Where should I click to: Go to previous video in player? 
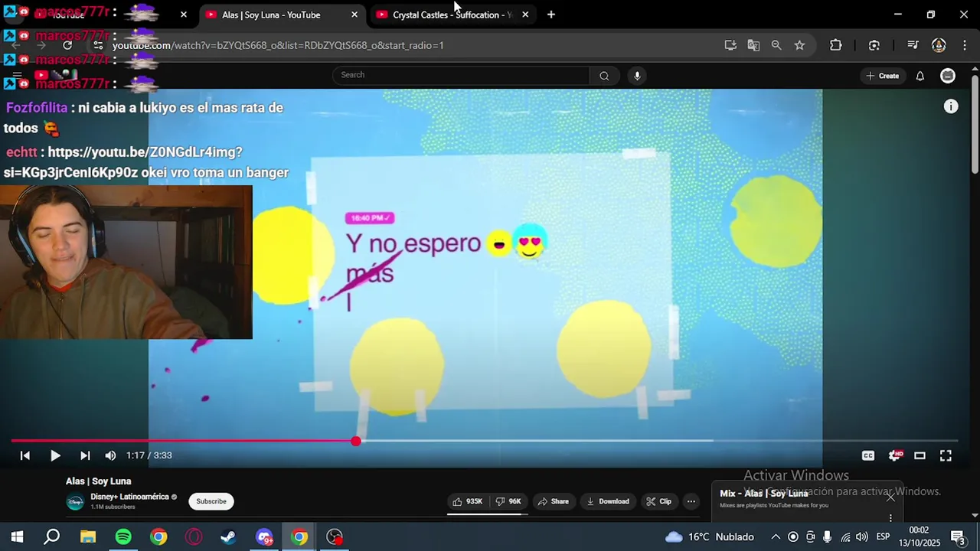[24, 455]
